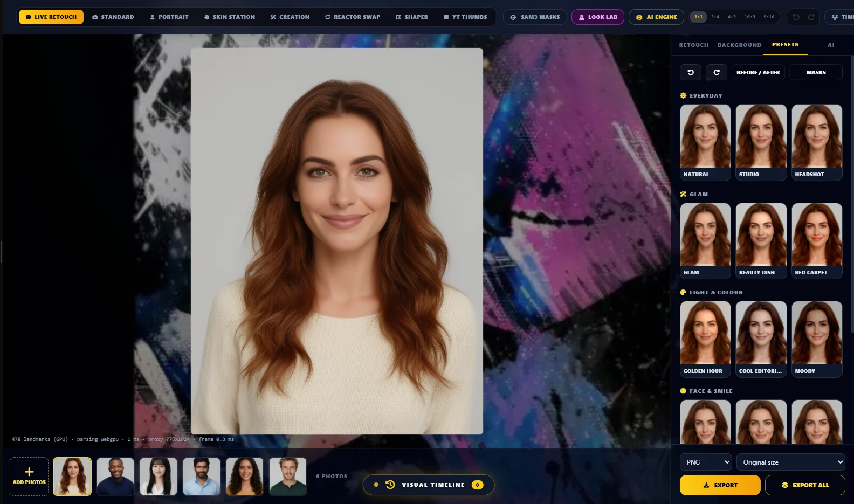
Task: Apply the Golden Hour preset
Action: tap(705, 339)
